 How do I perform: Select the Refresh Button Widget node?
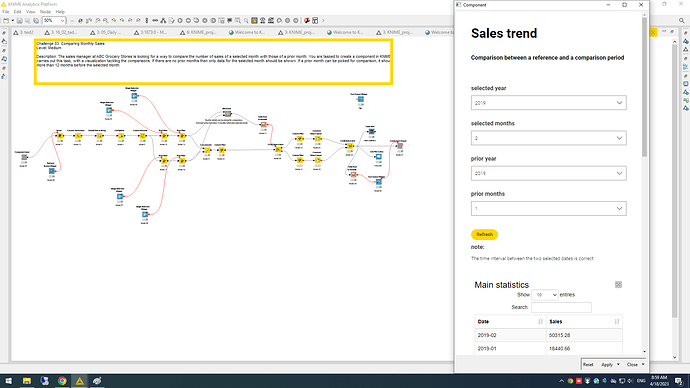point(51,171)
